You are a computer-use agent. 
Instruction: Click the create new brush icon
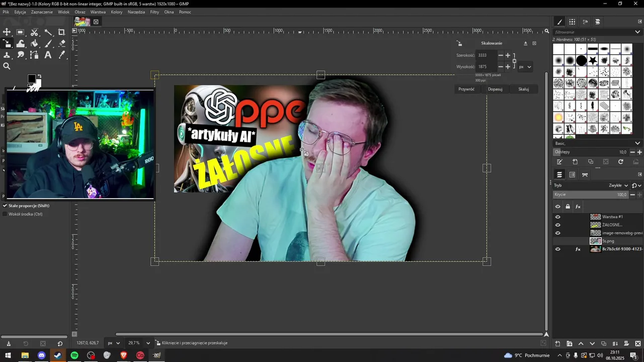[575, 162]
